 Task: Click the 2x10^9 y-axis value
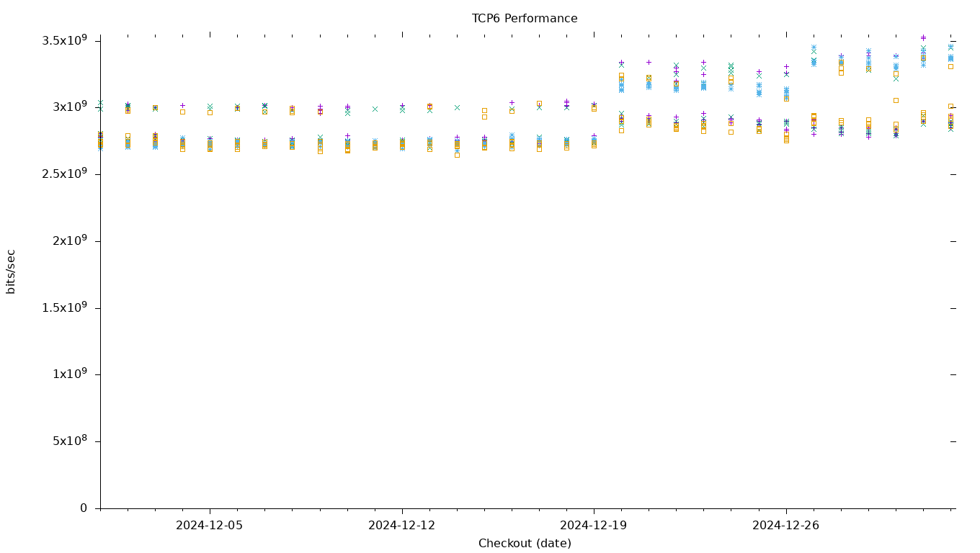[x=68, y=240]
